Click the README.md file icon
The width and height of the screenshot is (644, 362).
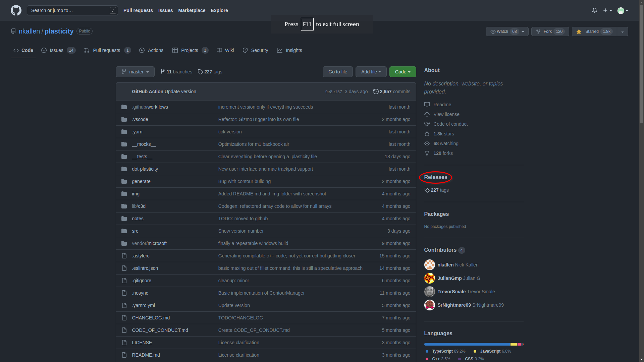coord(124,355)
